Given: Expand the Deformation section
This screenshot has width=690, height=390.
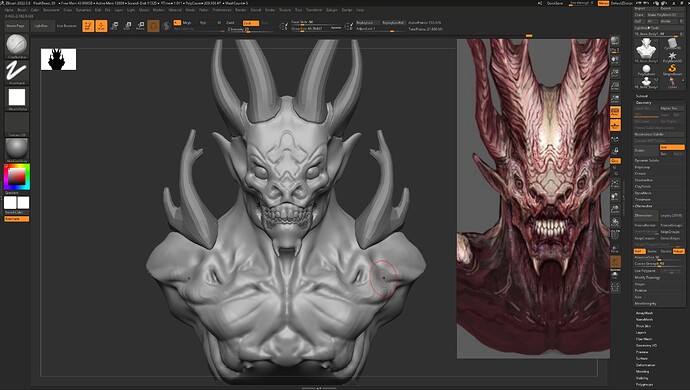Looking at the screenshot, I should click(646, 365).
